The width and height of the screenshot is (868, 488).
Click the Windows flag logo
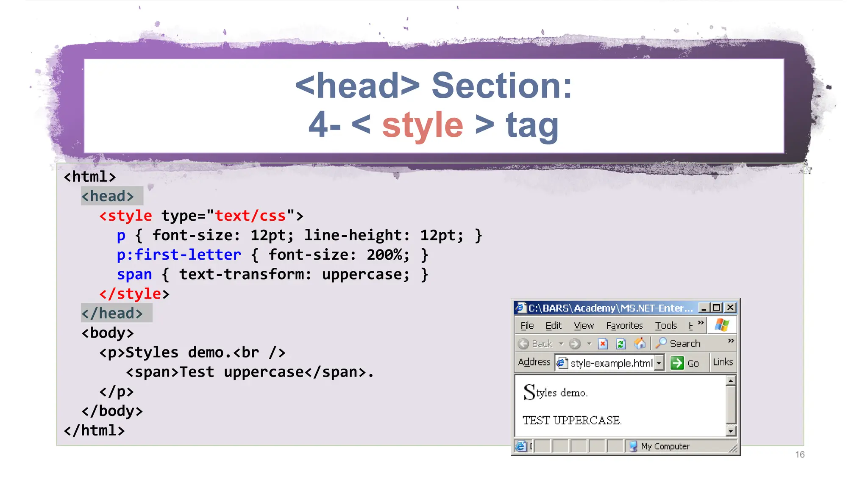[722, 325]
